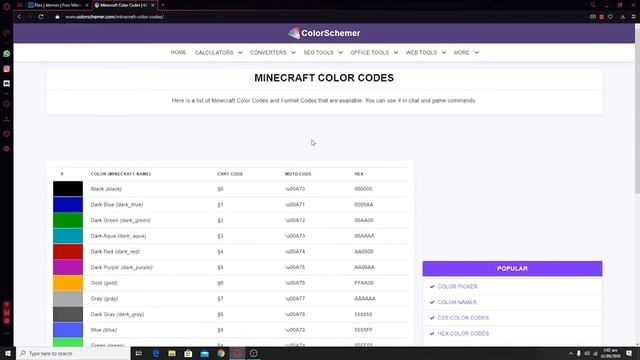The height and width of the screenshot is (360, 640).
Task: Open WhatsApp in the Opera sidebar
Action: [x=7, y=54]
